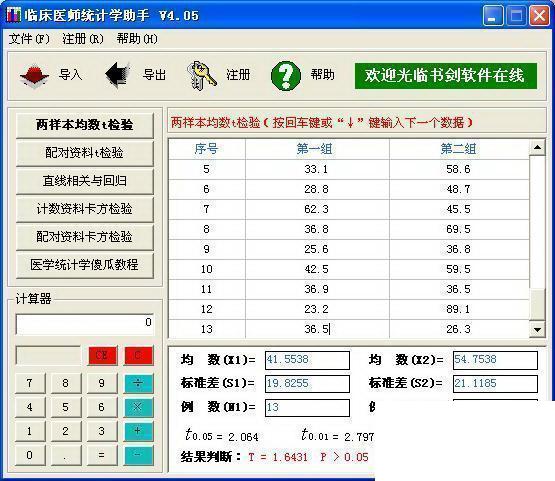Click second group cell 59.5 in row 10
Viewport: 555px width, 481px height.
tap(459, 269)
